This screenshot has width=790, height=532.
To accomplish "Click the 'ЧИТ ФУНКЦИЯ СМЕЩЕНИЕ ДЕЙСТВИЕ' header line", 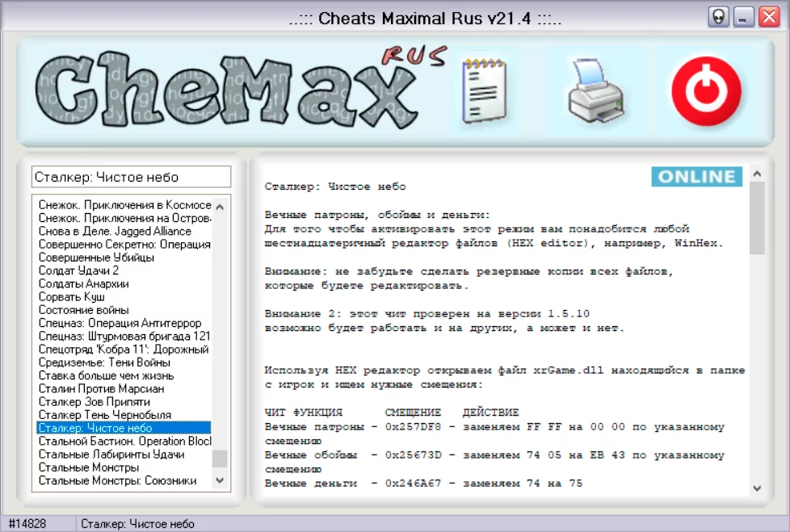I will [x=392, y=413].
